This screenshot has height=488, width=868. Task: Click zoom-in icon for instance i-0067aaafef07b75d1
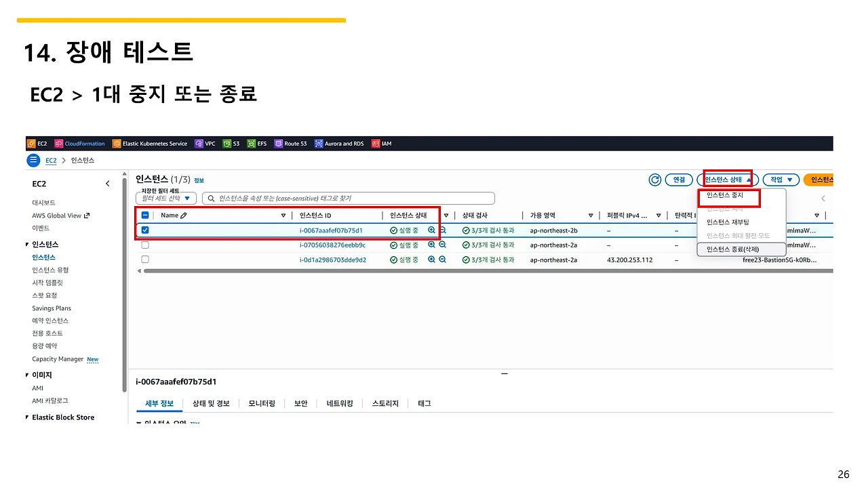point(431,230)
